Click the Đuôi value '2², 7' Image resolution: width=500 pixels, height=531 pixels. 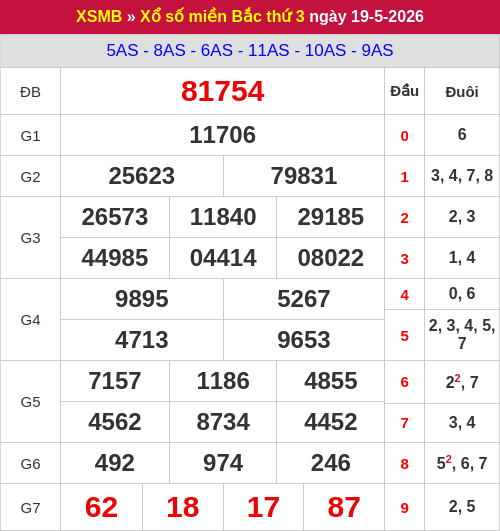pyautogui.click(x=462, y=382)
